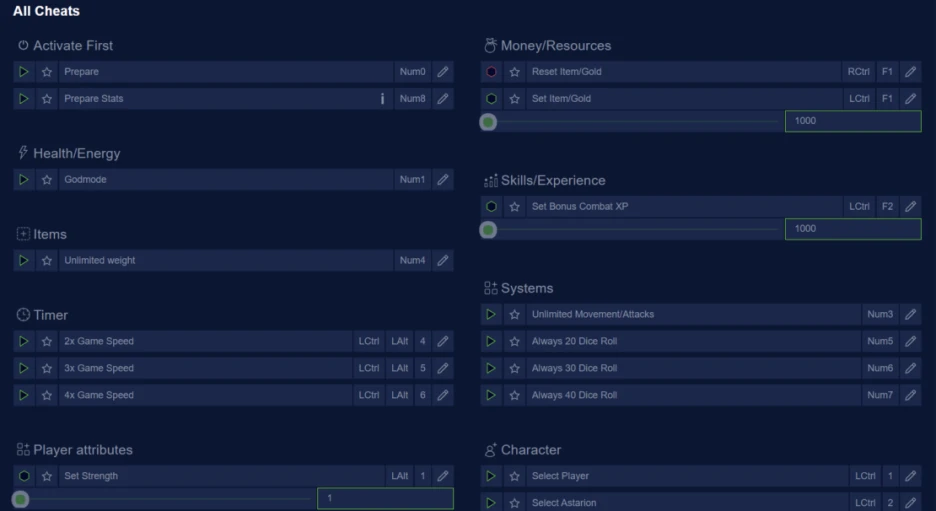Run the Select Player cheat play icon
This screenshot has height=511, width=936.
click(x=491, y=476)
